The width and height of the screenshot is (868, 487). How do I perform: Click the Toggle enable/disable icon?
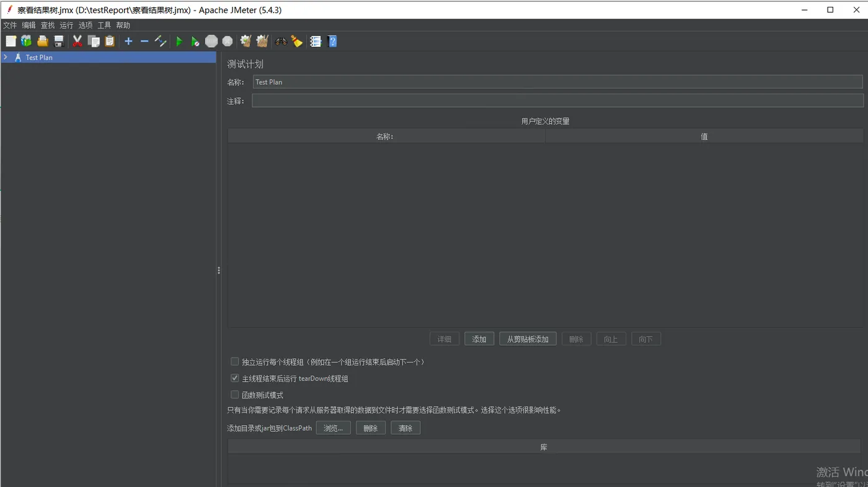[161, 42]
